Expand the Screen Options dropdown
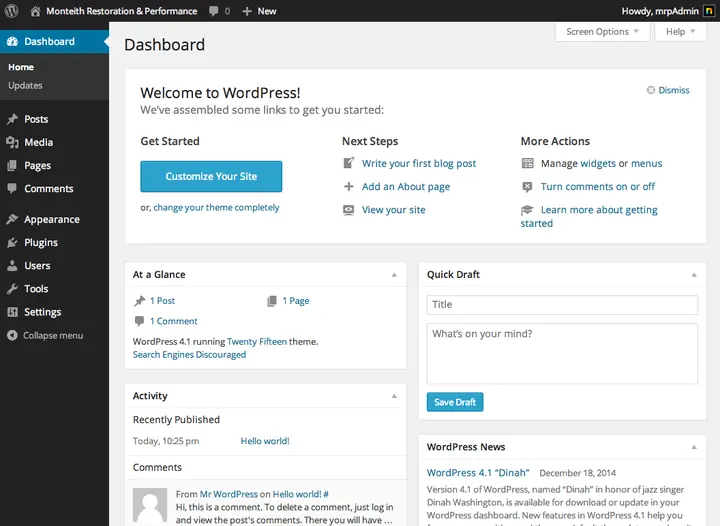Screen dimensions: 720x526 coord(602,32)
